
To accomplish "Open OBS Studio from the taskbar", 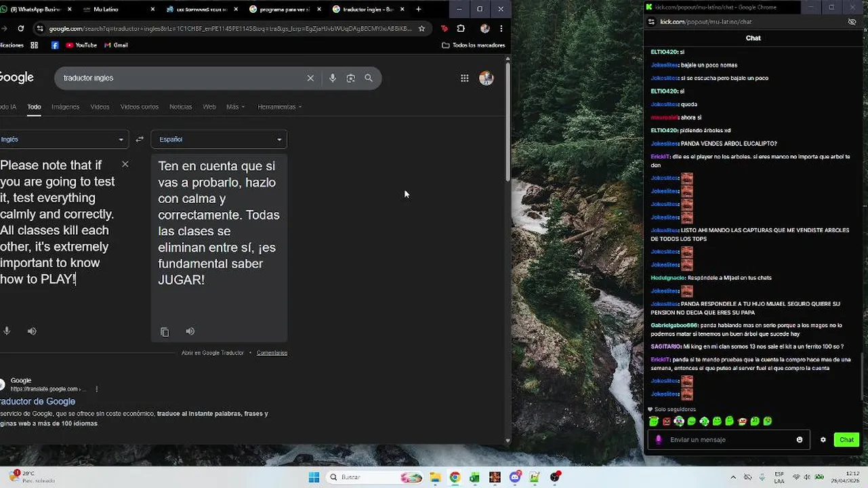I will 555,477.
